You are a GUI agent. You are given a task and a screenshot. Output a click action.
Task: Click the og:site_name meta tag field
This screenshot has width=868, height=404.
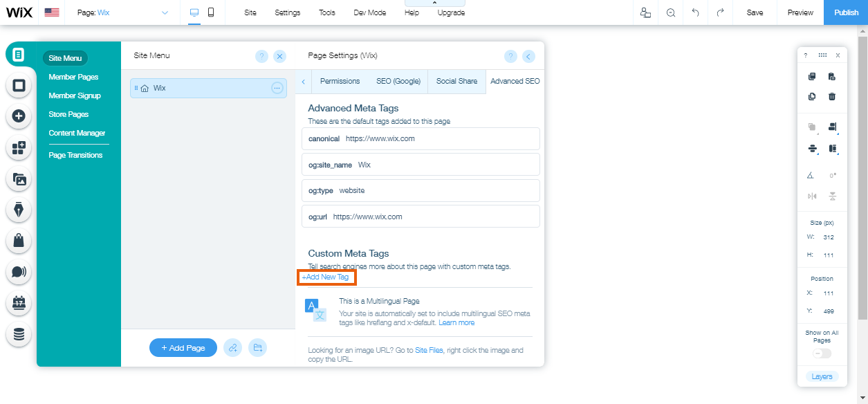[421, 165]
